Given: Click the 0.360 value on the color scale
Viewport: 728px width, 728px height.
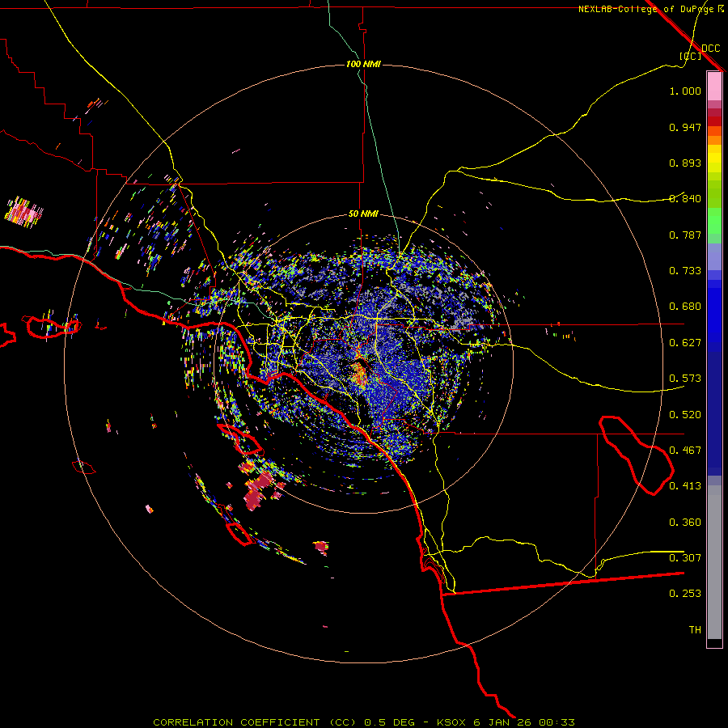Looking at the screenshot, I should pyautogui.click(x=685, y=523).
